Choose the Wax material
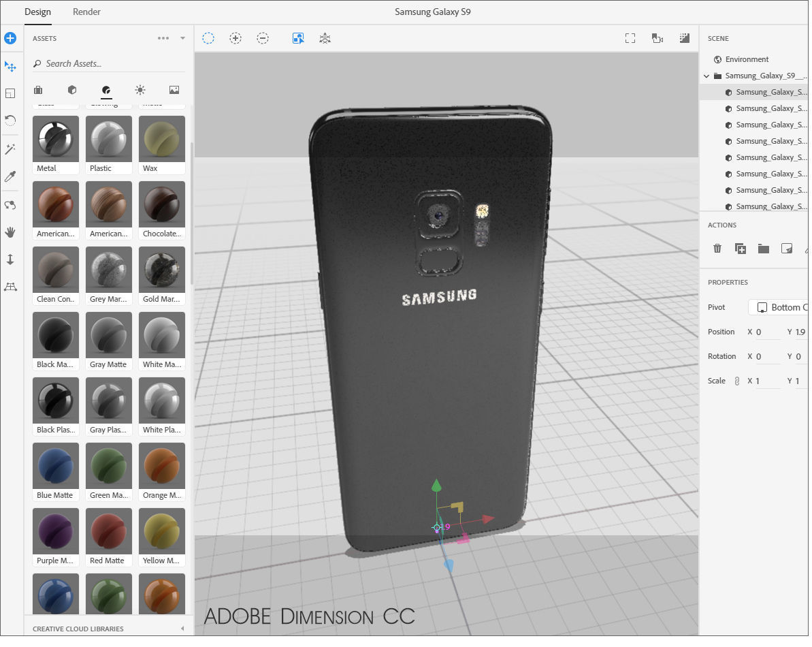812x647 pixels. [x=161, y=144]
